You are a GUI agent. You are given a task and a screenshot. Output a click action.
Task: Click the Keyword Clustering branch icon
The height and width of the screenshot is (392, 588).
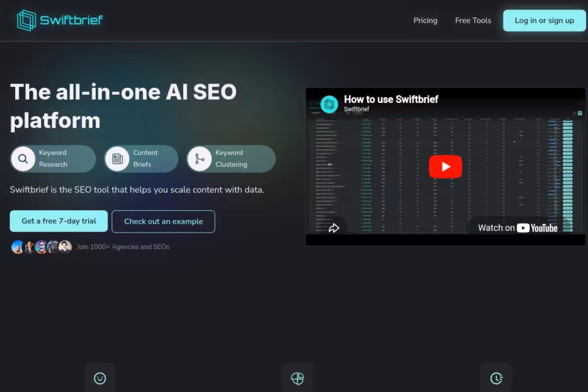tap(199, 159)
